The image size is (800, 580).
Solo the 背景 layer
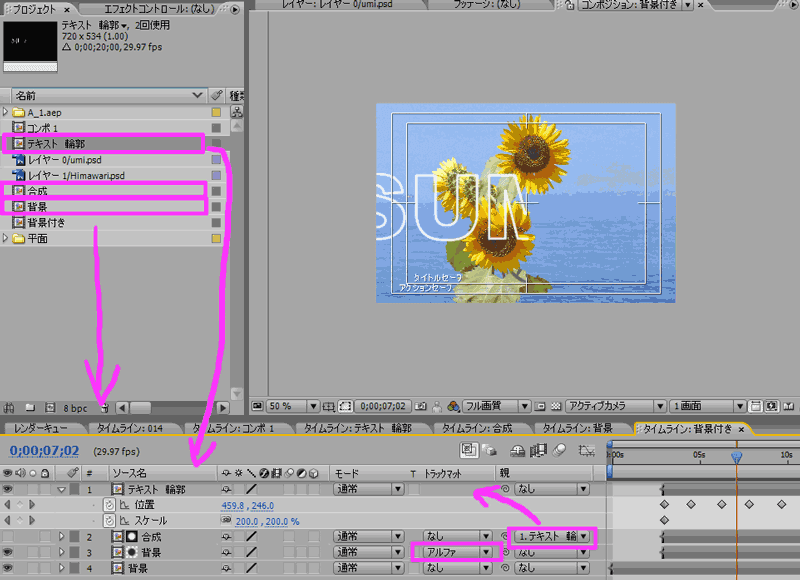point(32,550)
